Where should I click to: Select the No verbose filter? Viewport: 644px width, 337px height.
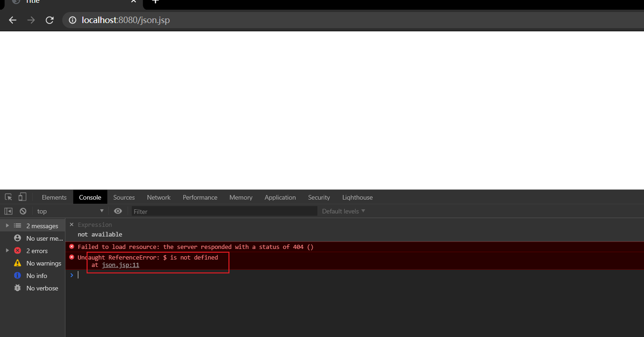pos(32,288)
